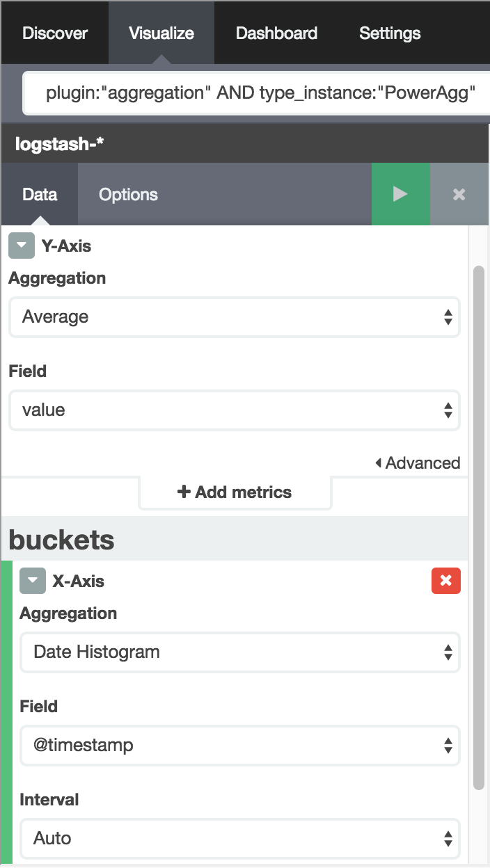Collapse the Y-Axis section toggle

22,246
